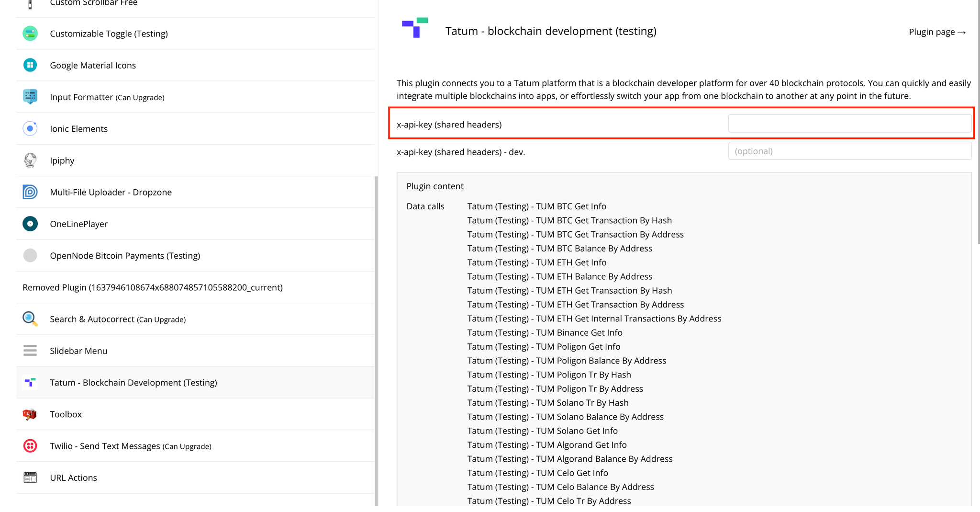The height and width of the screenshot is (512, 980).
Task: Select Ipiphy plugin
Action: pos(196,160)
